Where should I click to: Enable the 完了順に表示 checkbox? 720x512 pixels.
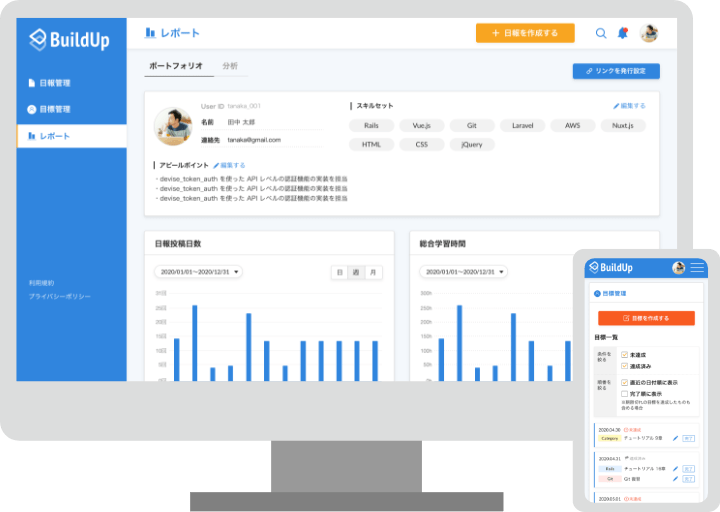pos(625,393)
